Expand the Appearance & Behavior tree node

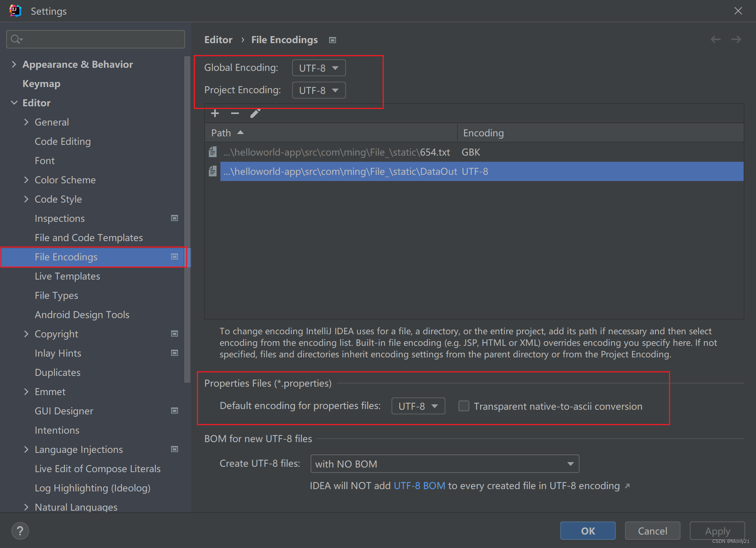pyautogui.click(x=14, y=64)
